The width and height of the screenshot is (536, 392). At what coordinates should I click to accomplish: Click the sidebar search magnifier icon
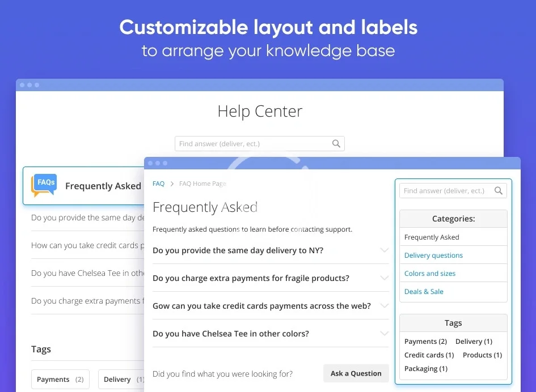point(499,191)
